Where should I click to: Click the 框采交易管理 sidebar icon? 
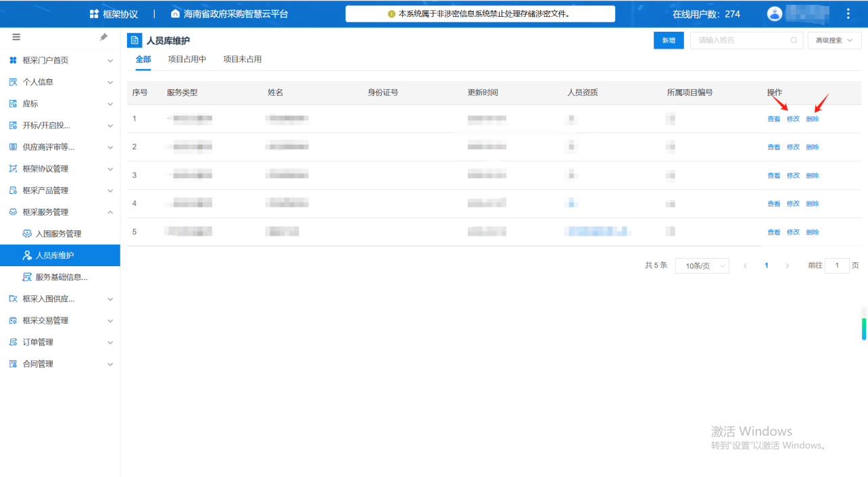tap(13, 320)
